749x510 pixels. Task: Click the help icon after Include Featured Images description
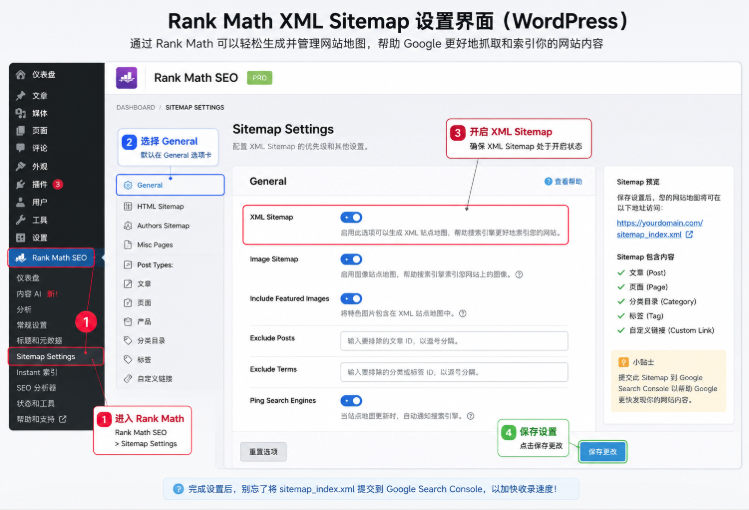[462, 314]
